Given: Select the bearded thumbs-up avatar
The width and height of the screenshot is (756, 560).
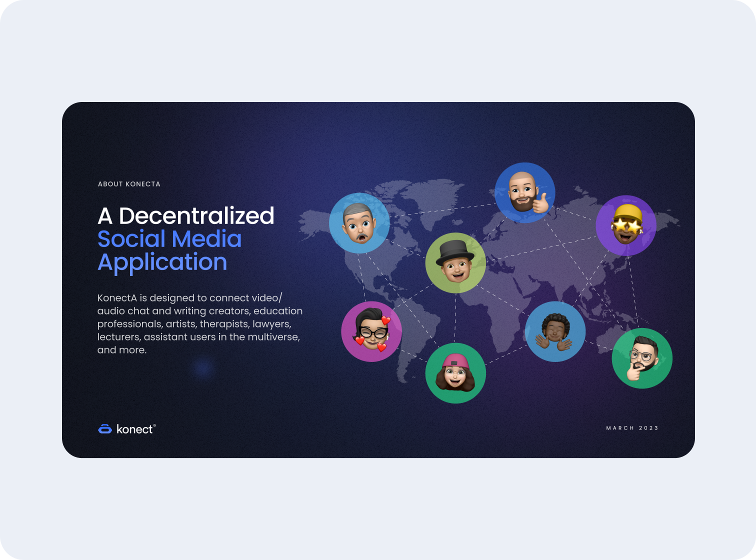Looking at the screenshot, I should coord(525,192).
